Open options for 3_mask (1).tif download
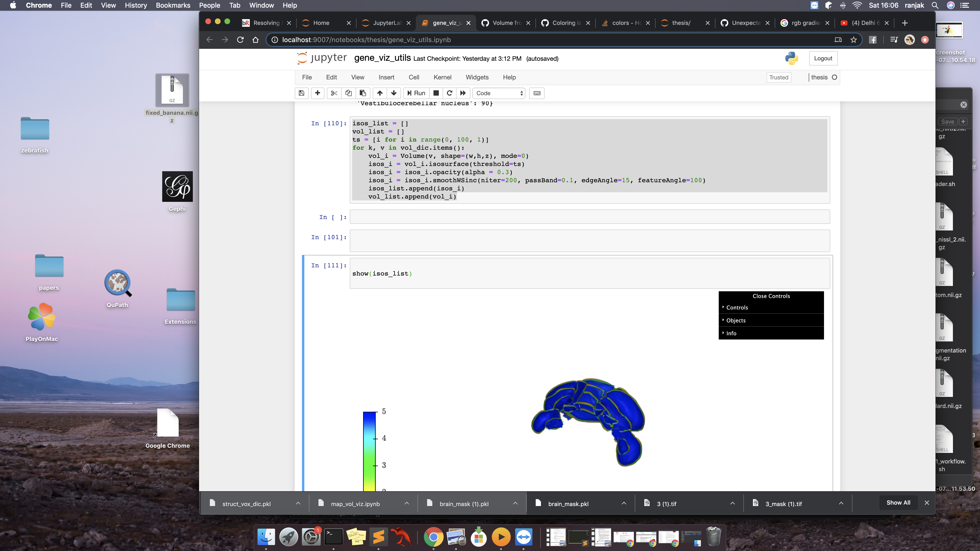The width and height of the screenshot is (980, 551). click(x=841, y=503)
